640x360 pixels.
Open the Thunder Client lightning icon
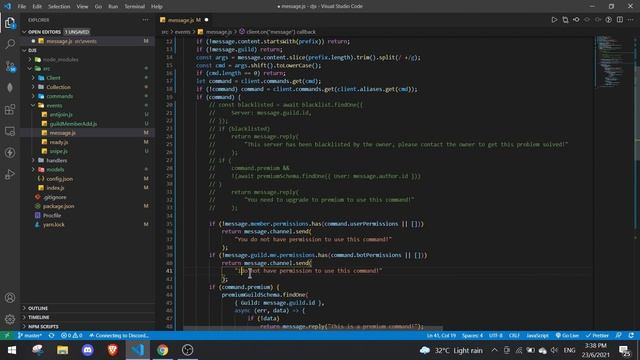[10, 153]
